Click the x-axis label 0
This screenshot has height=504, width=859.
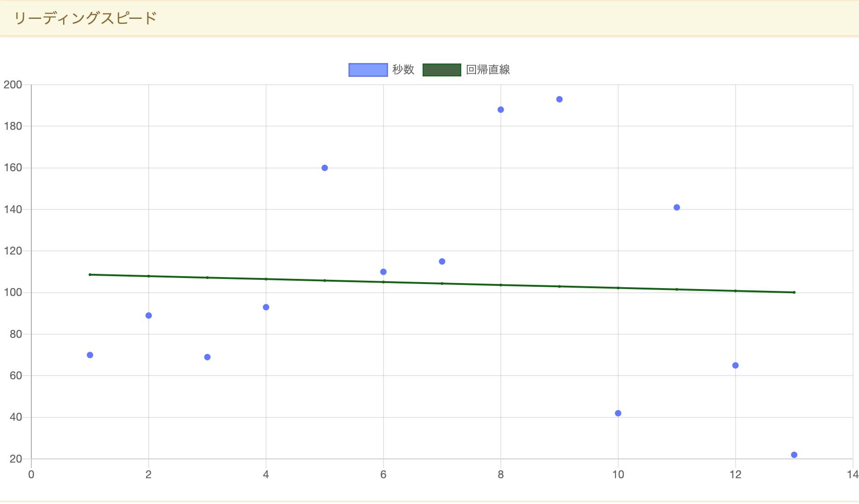click(31, 475)
